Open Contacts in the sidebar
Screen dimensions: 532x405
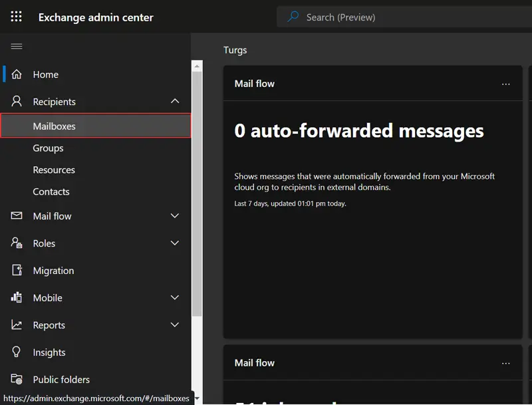[51, 192]
